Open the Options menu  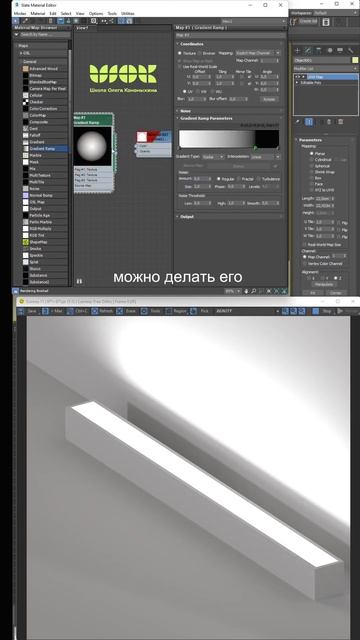(96, 13)
